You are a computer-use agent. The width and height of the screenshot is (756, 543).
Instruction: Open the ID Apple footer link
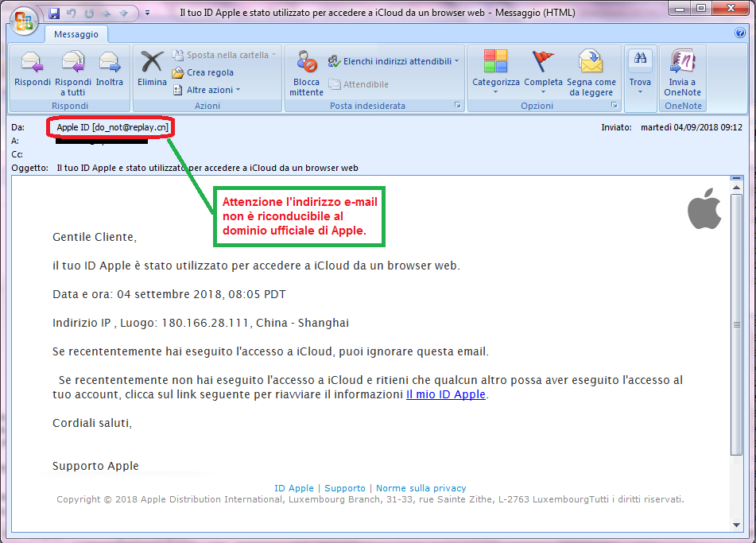click(294, 488)
